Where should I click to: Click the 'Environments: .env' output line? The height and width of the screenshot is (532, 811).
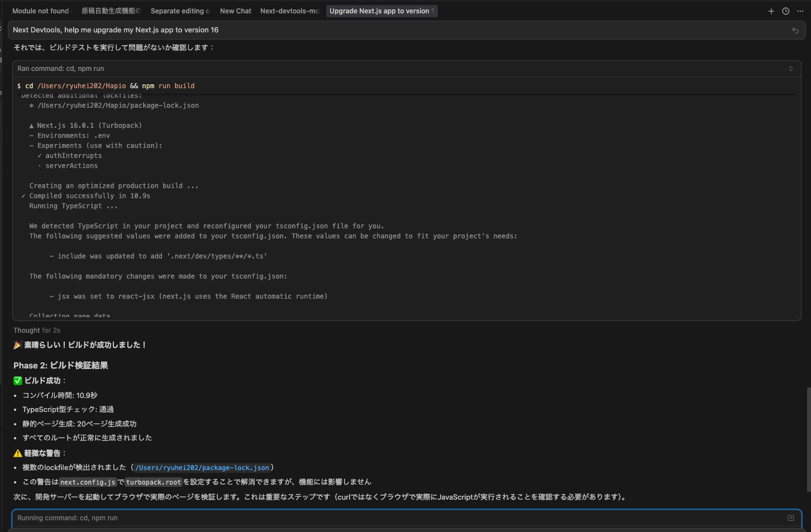(x=70, y=136)
